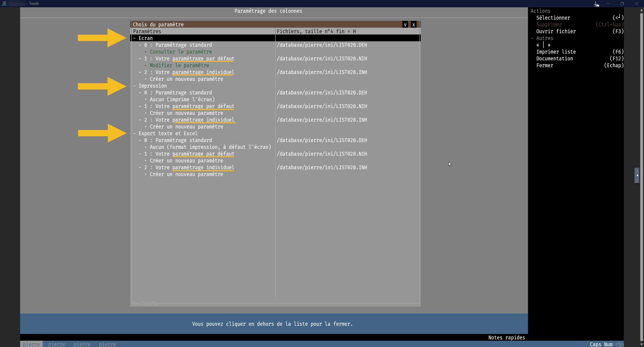Screen dimensions: 644x347
Task: Select Modifier le paramètre entry
Action: (x=179, y=65)
